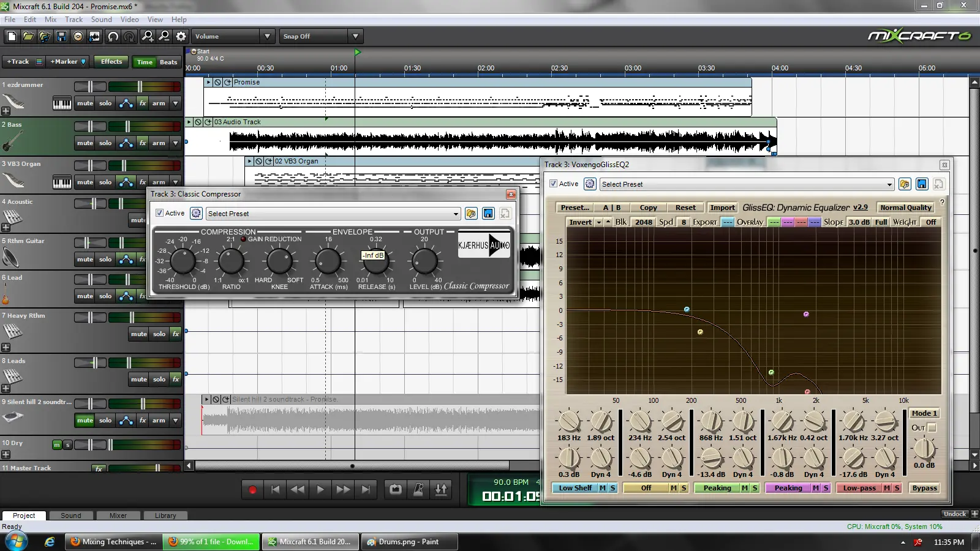This screenshot has height=551, width=980.
Task: Expand the ezdrummer track lanes plus
Action: [6, 111]
